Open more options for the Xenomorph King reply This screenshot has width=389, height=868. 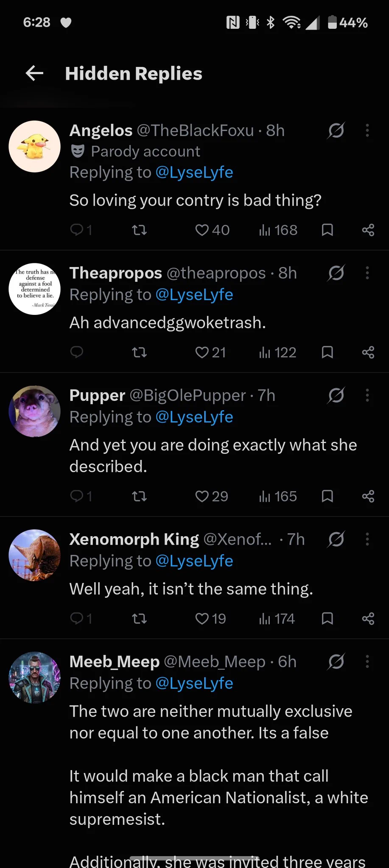[367, 539]
